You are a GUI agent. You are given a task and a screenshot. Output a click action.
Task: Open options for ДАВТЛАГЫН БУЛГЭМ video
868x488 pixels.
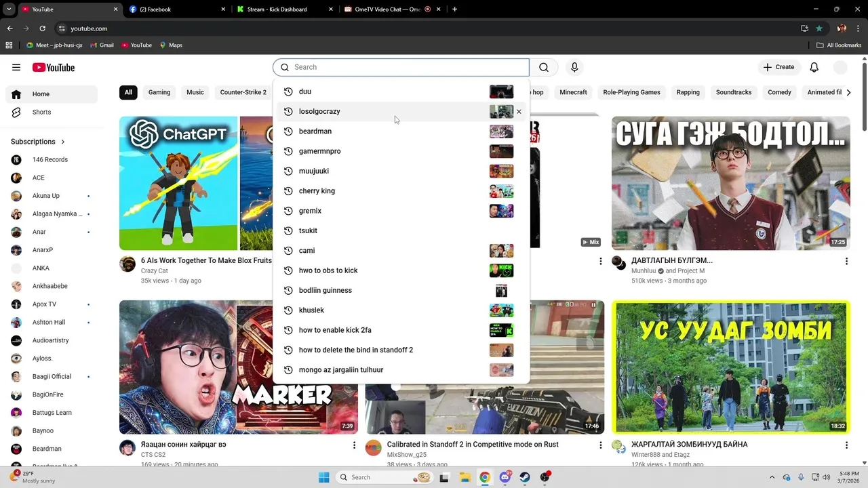point(846,261)
